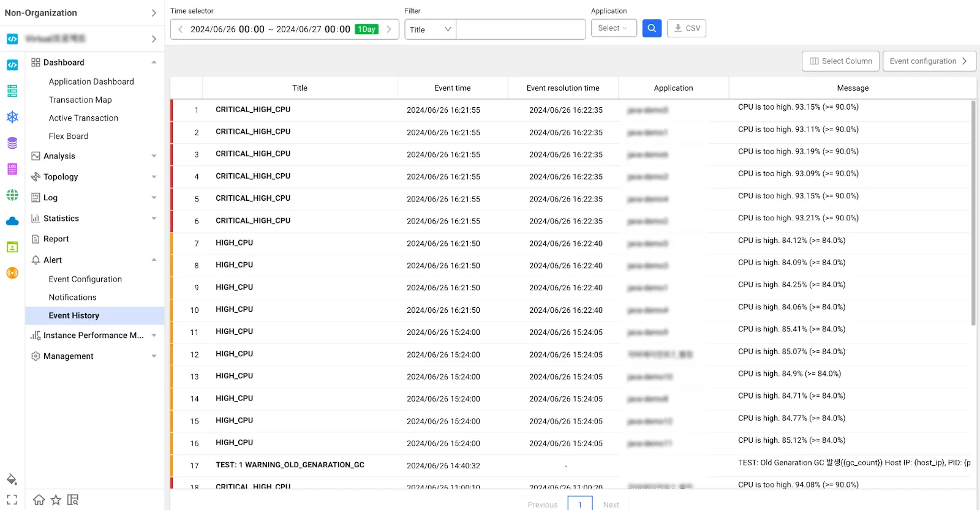Viewport: 980px width, 510px height.
Task: Select Event History menu item
Action: coord(95,316)
